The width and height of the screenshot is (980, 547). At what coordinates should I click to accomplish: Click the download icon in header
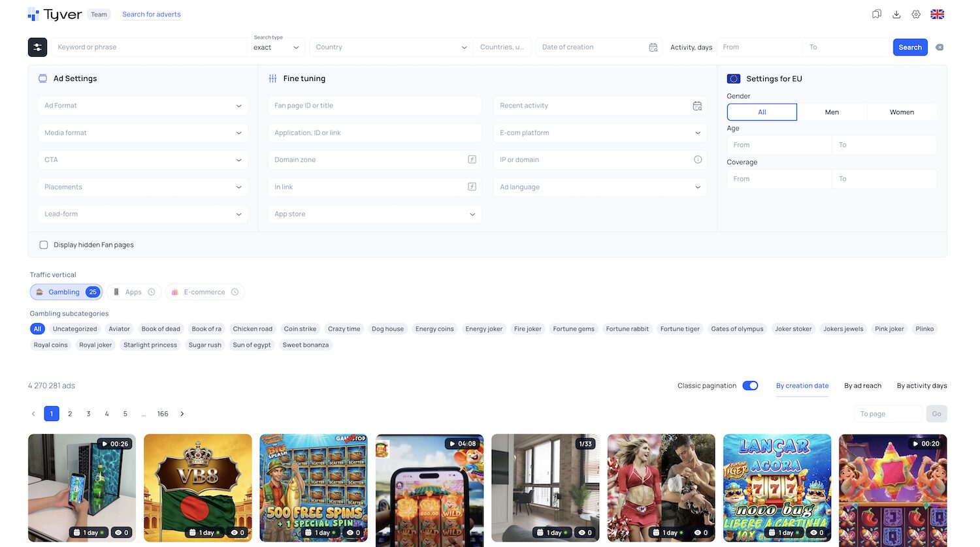[896, 14]
